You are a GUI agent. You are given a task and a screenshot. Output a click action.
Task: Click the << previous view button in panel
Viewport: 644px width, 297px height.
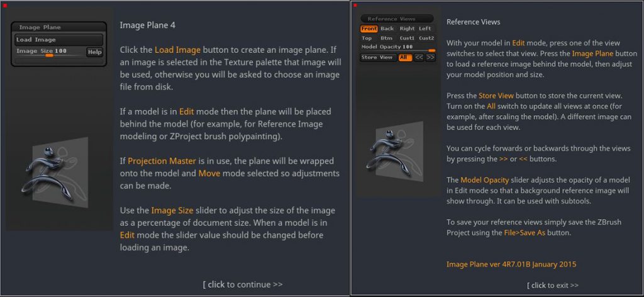tap(418, 57)
